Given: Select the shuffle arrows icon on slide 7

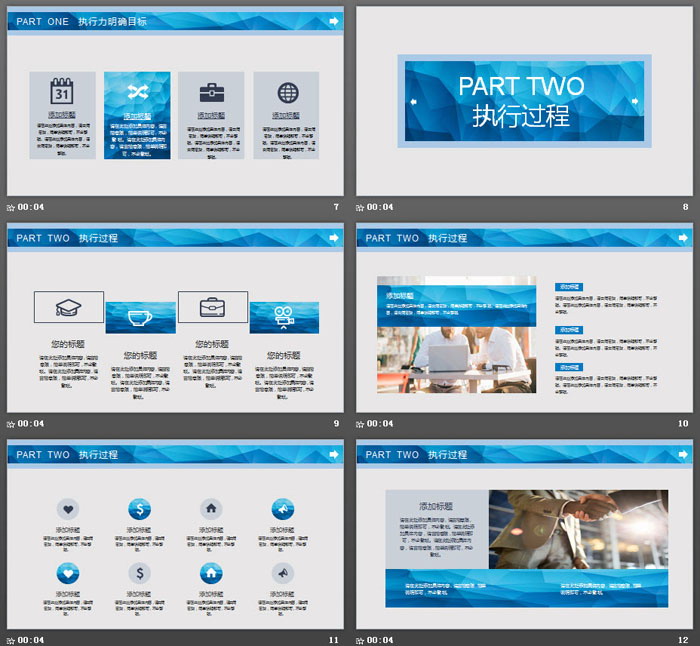Looking at the screenshot, I should (x=137, y=92).
